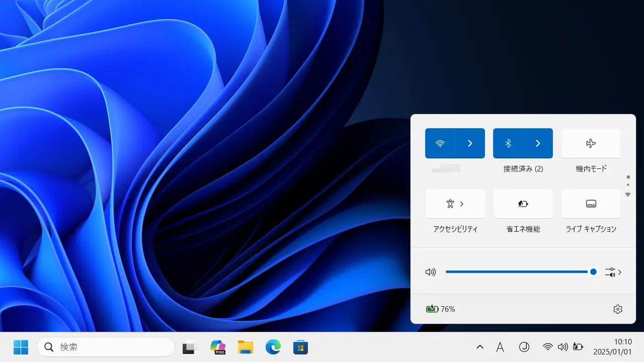The height and width of the screenshot is (362, 644).
Task: Enable ライブ キャプション (live captions)
Action: tap(590, 204)
